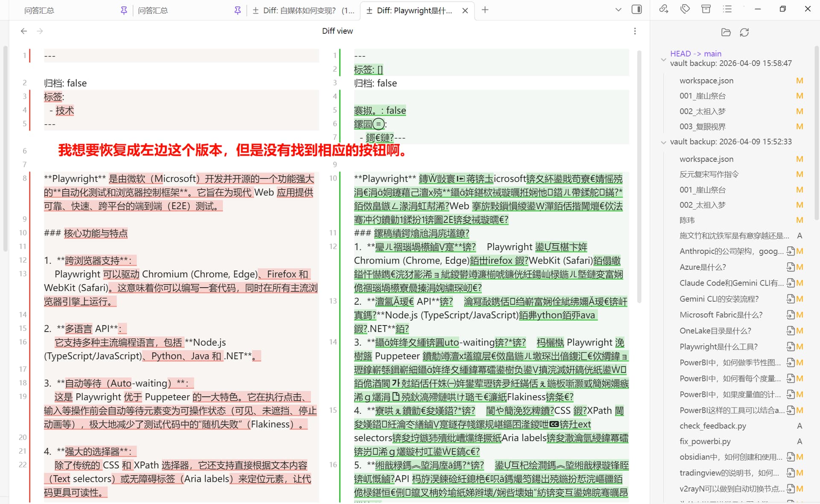This screenshot has width=820, height=504.
Task: Collapse the vault backup 15:52:33 commit
Action: tap(663, 142)
